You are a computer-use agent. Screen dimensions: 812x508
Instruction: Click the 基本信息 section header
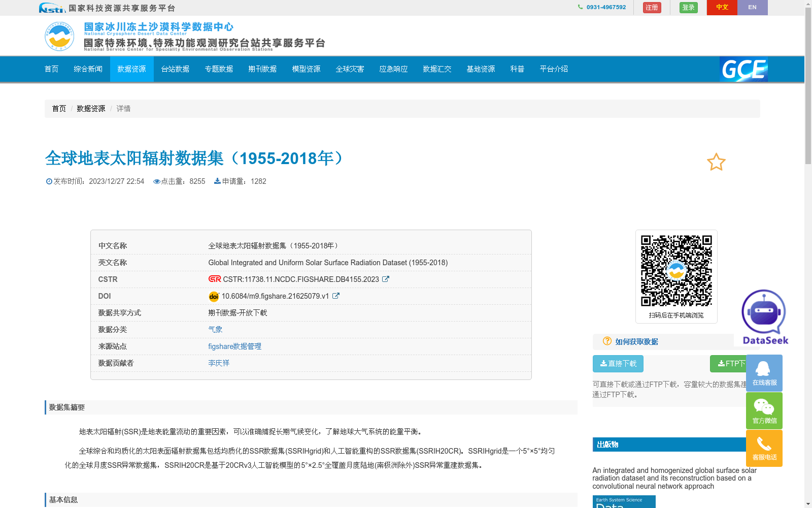(x=311, y=500)
